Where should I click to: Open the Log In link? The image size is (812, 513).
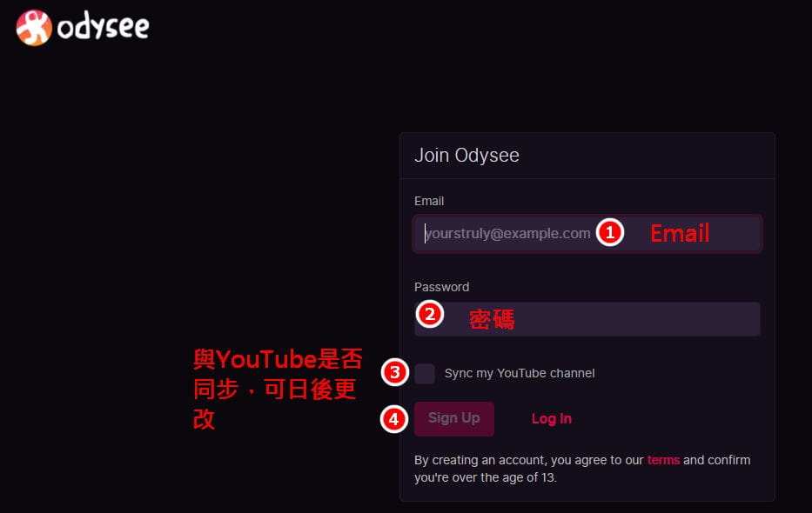coord(552,418)
